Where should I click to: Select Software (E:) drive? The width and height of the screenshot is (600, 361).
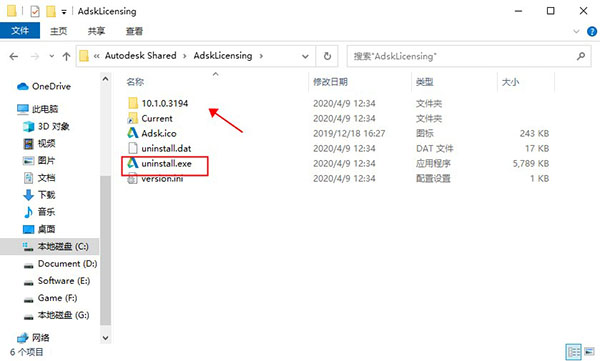tap(64, 281)
